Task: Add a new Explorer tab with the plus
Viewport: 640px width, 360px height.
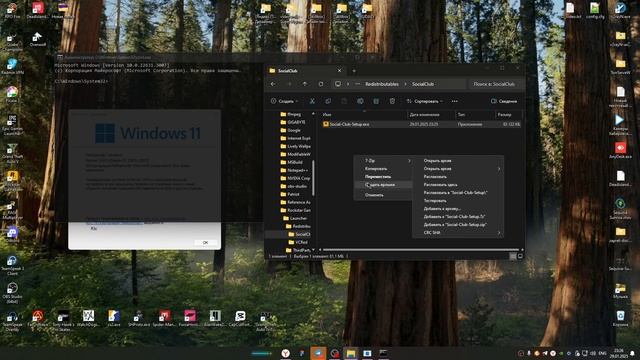Action: tap(354, 71)
